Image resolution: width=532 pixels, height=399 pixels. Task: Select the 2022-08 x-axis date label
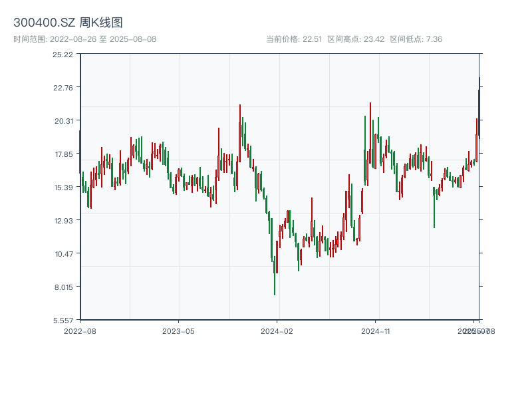(80, 331)
